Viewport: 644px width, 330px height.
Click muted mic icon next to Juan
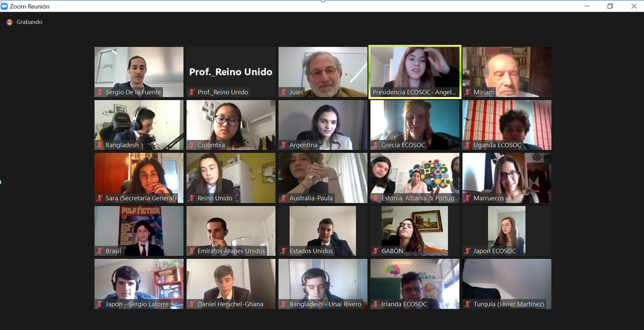(284, 92)
